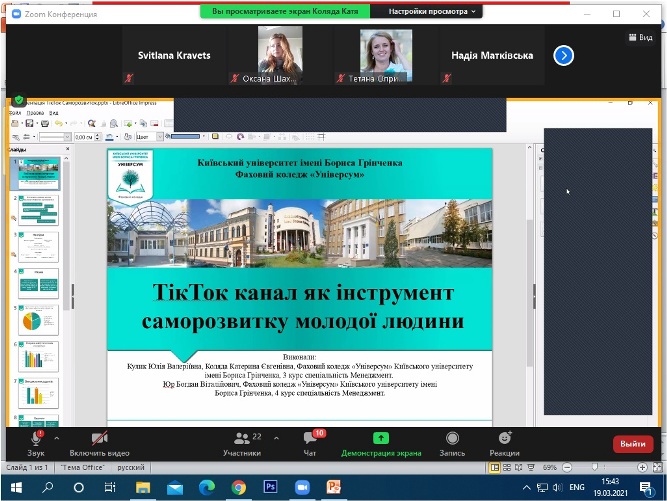Open video options arrow beside Включить видео
Screen dimensions: 667x501
[x=140, y=438]
